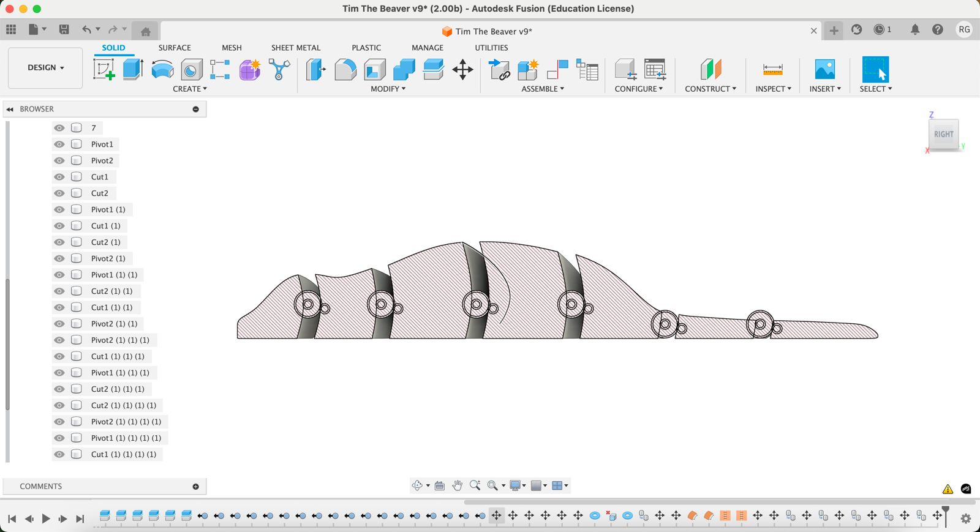Toggle visibility of Cut2 body
This screenshot has height=532, width=980.
pos(59,193)
